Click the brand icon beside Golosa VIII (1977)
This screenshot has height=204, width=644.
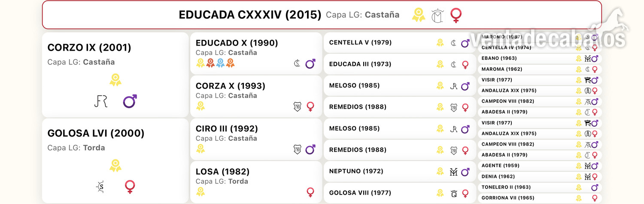tap(453, 193)
